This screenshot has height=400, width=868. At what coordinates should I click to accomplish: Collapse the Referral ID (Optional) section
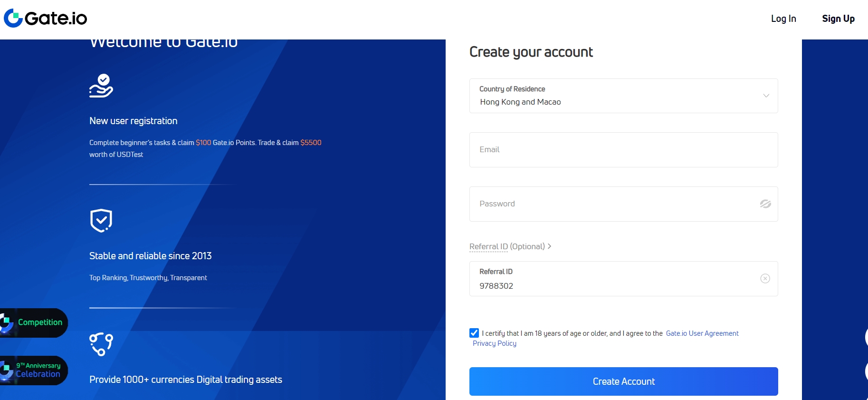[x=510, y=246]
